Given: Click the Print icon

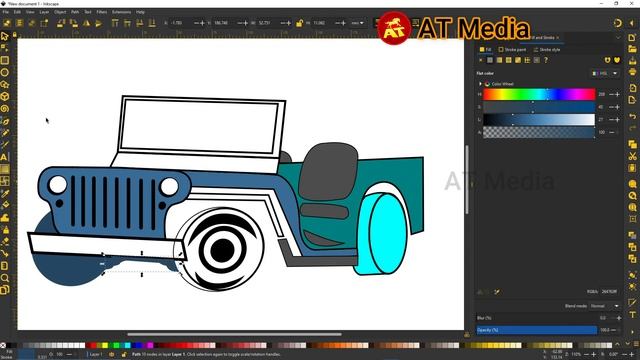Looking at the screenshot, I should (632, 72).
